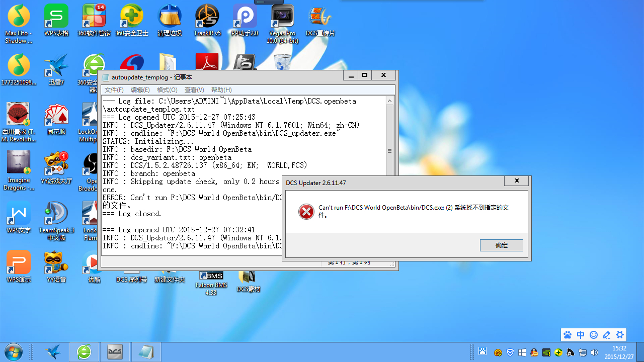Open Notepad's 文件(F) menu
This screenshot has width=644, height=362.
[114, 90]
